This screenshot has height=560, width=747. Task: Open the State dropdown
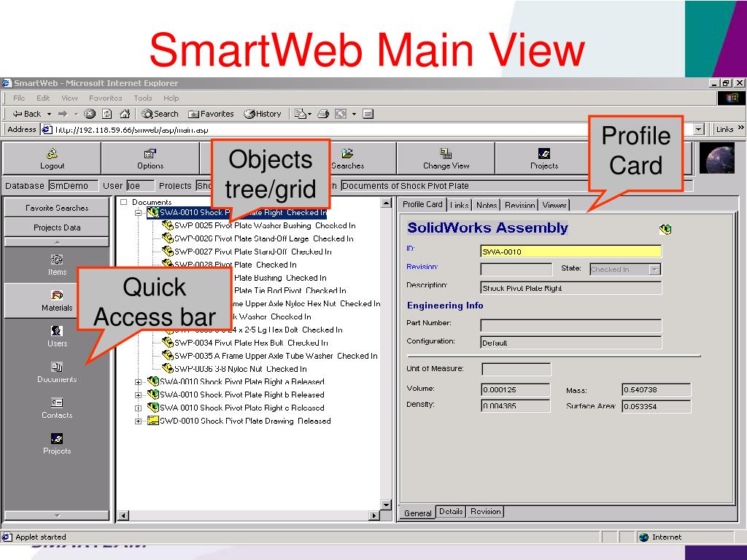click(x=655, y=270)
